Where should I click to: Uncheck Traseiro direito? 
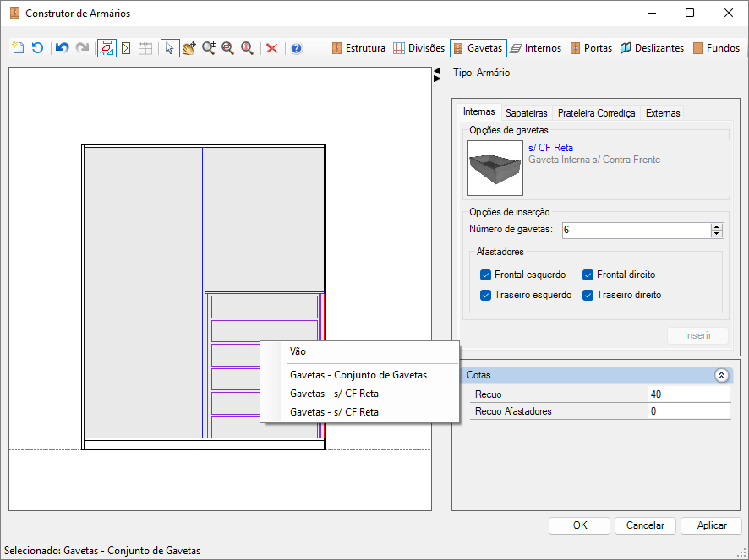point(588,295)
